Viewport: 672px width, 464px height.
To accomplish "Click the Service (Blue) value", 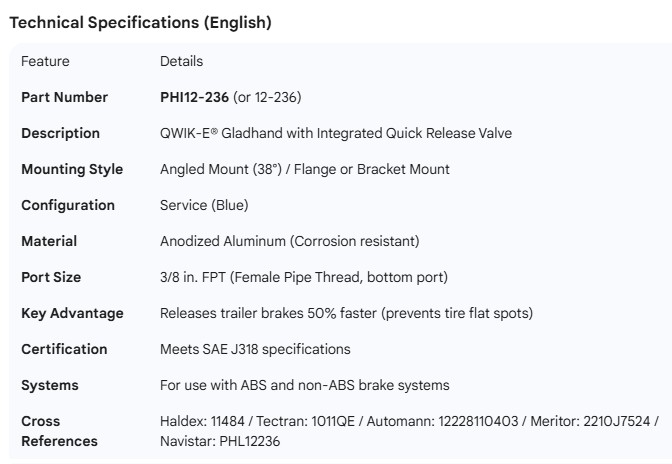I will coord(204,205).
